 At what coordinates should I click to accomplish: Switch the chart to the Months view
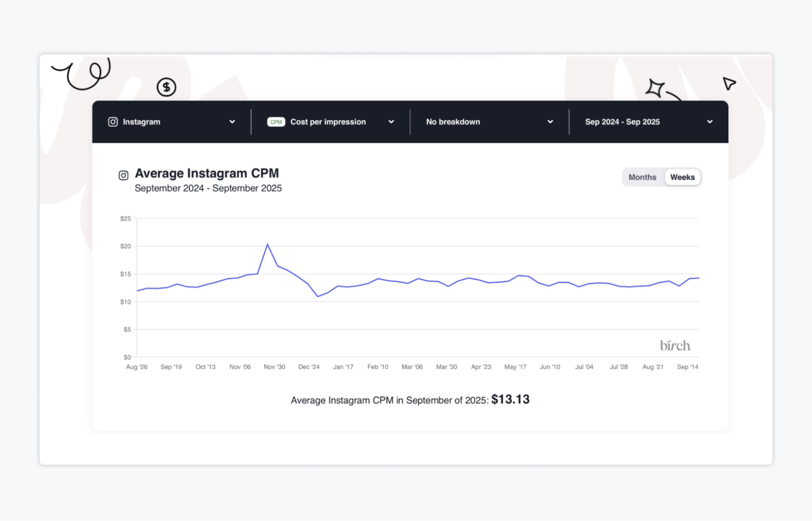(x=642, y=177)
